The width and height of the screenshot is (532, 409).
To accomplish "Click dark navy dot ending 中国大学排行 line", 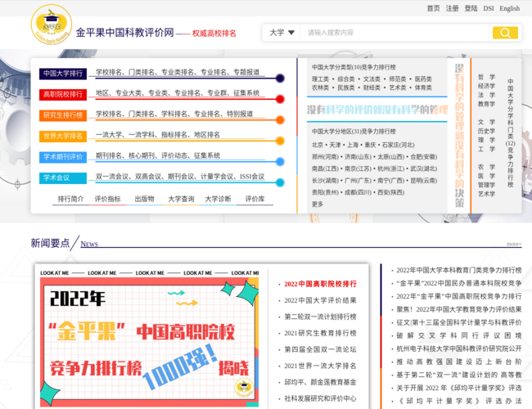I will 280,79.
